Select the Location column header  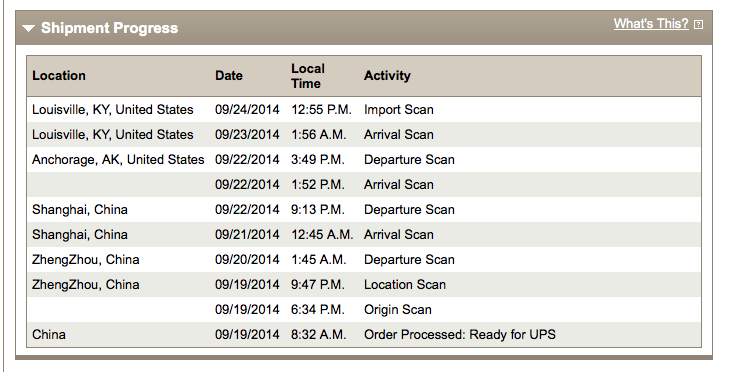click(x=59, y=76)
